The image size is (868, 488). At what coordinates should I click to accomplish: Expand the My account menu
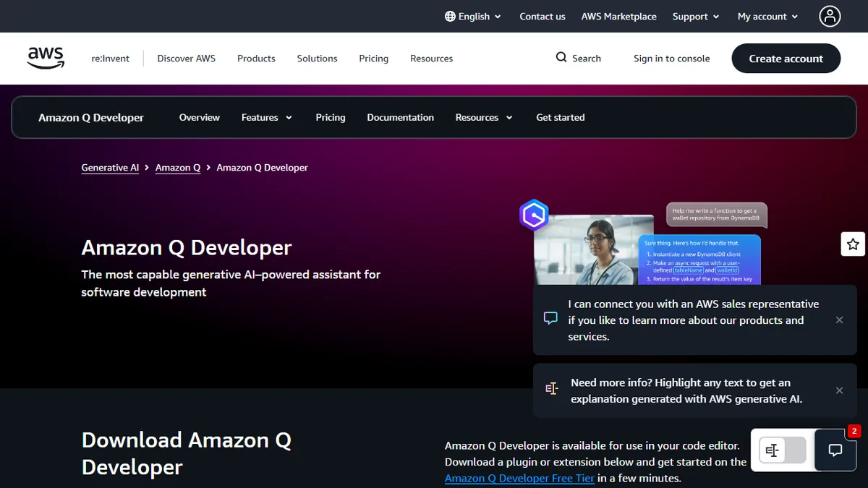pyautogui.click(x=767, y=16)
